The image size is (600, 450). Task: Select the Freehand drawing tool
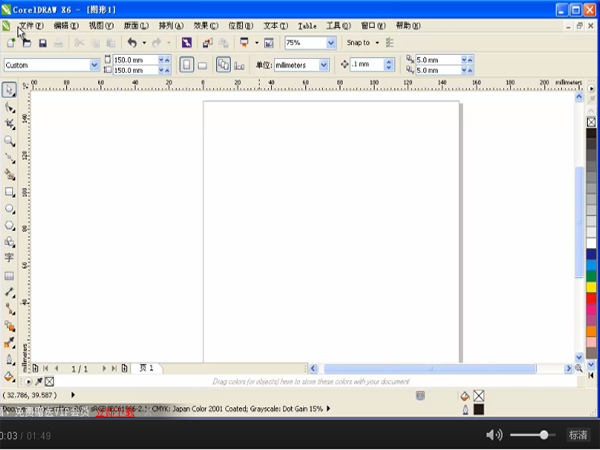(10, 158)
